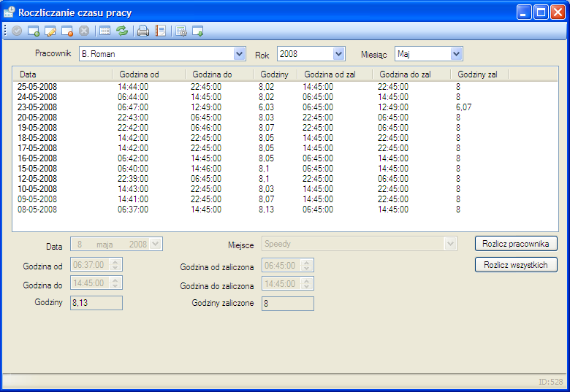Sort by the Godzina do column header
The image size is (570, 392).
219,74
